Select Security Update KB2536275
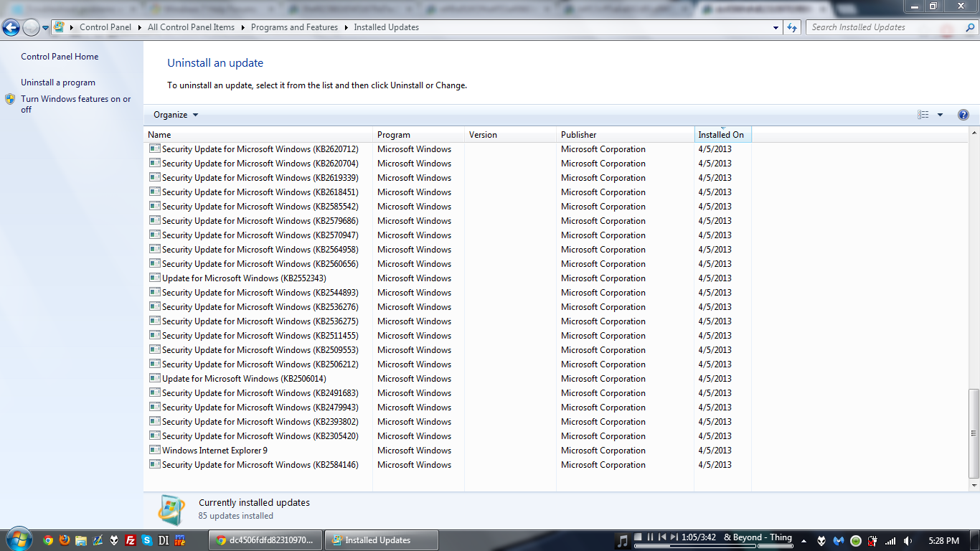This screenshot has height=551, width=980. tap(449, 321)
